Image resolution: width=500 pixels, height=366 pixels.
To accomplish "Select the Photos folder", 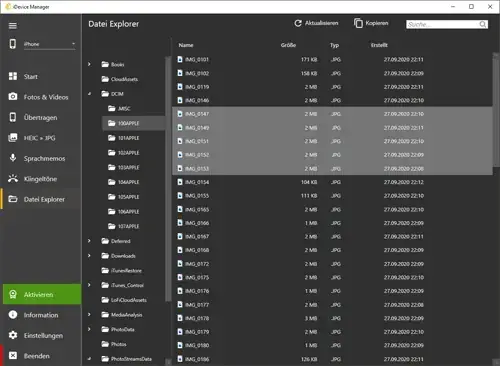I will [114, 344].
